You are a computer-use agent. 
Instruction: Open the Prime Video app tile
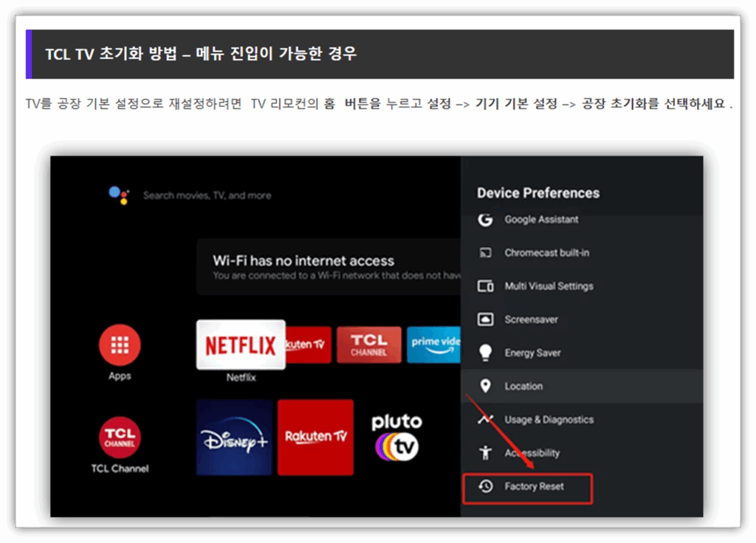433,345
